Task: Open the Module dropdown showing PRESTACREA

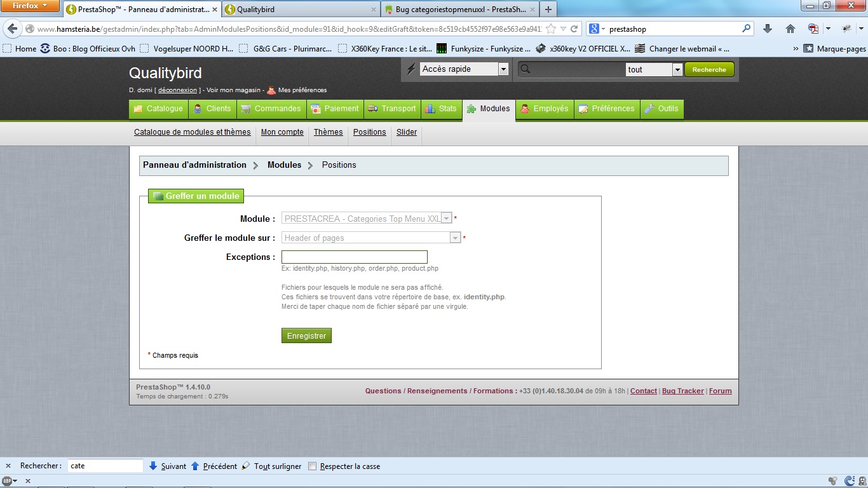Action: coord(367,219)
